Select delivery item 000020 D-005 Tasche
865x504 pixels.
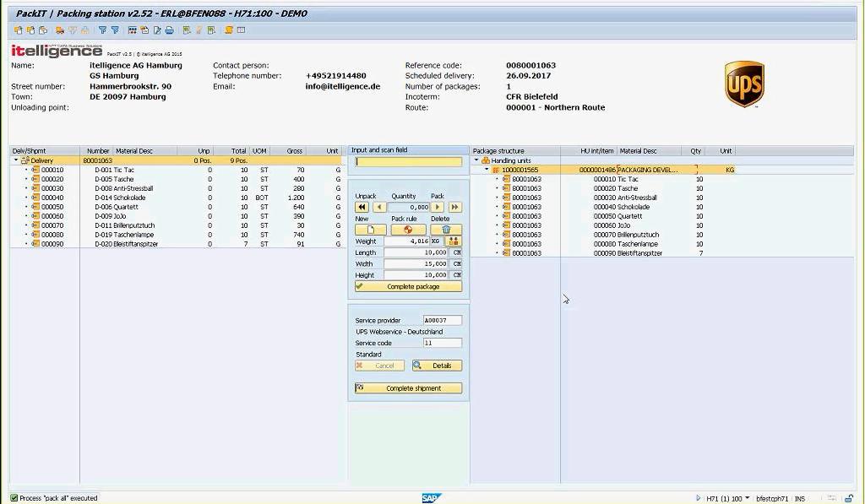click(177, 179)
